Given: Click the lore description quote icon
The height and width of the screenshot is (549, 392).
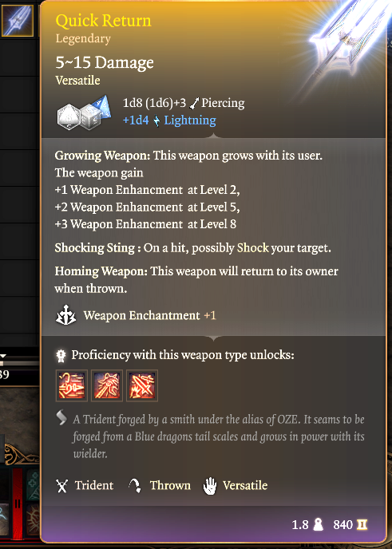Looking at the screenshot, I should tap(61, 417).
